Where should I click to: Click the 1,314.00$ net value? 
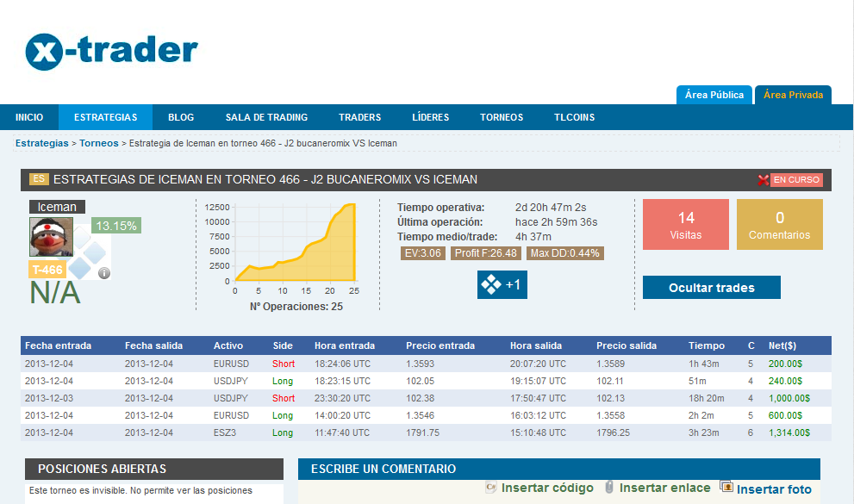click(789, 432)
